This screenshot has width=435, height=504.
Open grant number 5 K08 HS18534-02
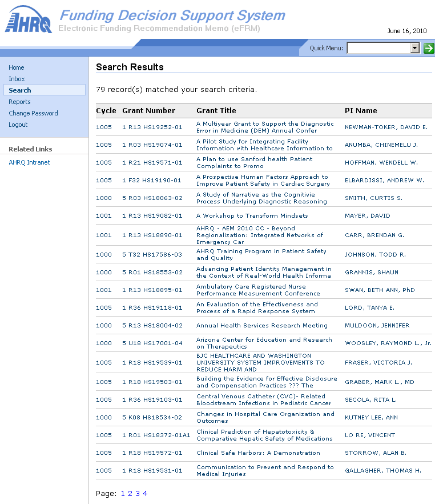tap(152, 418)
